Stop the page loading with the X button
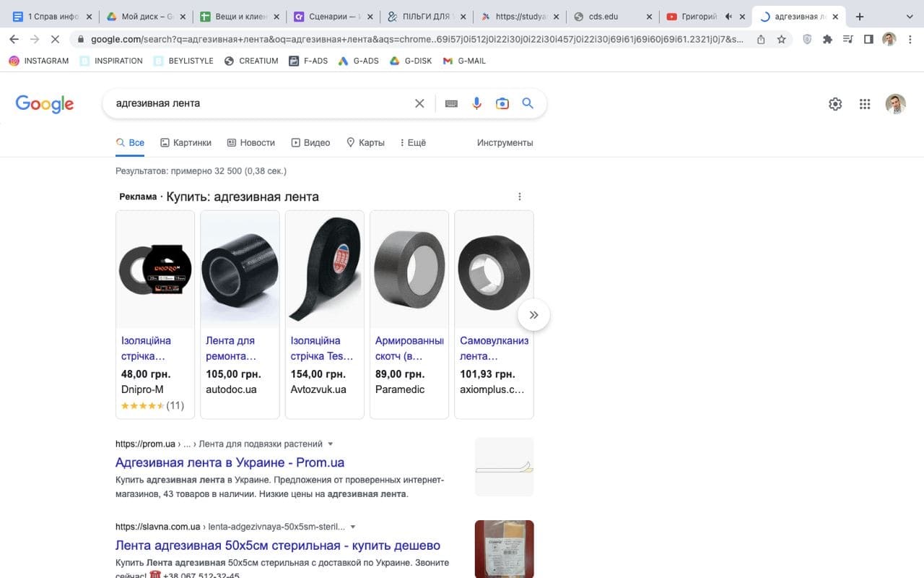Image resolution: width=924 pixels, height=578 pixels. [55, 39]
